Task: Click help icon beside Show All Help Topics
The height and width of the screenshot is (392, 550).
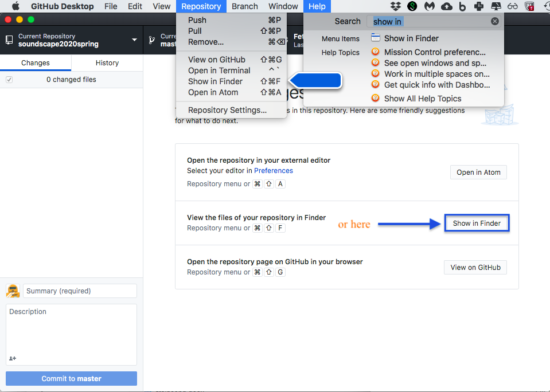Action: [x=375, y=98]
